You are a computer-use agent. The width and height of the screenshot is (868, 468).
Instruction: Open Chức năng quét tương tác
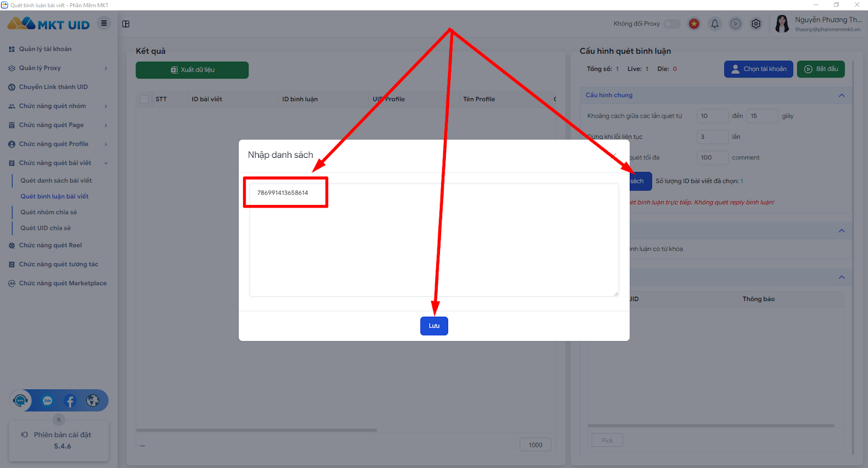(x=59, y=264)
